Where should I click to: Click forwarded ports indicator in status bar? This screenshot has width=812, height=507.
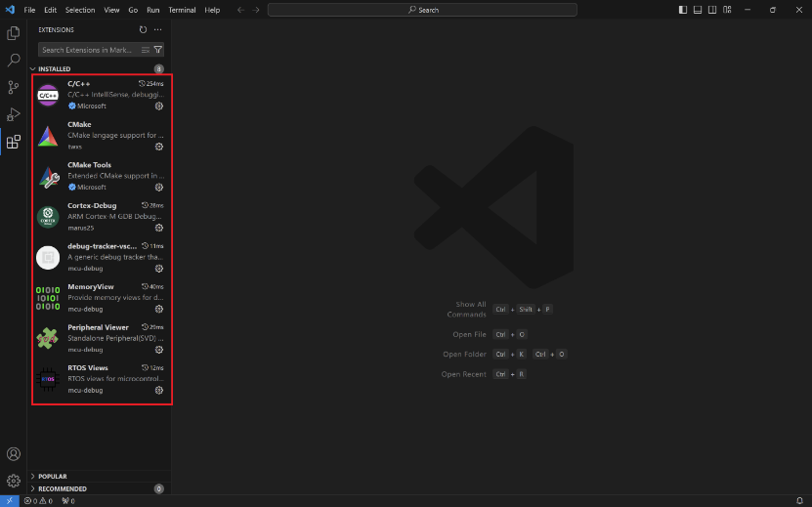tap(68, 501)
